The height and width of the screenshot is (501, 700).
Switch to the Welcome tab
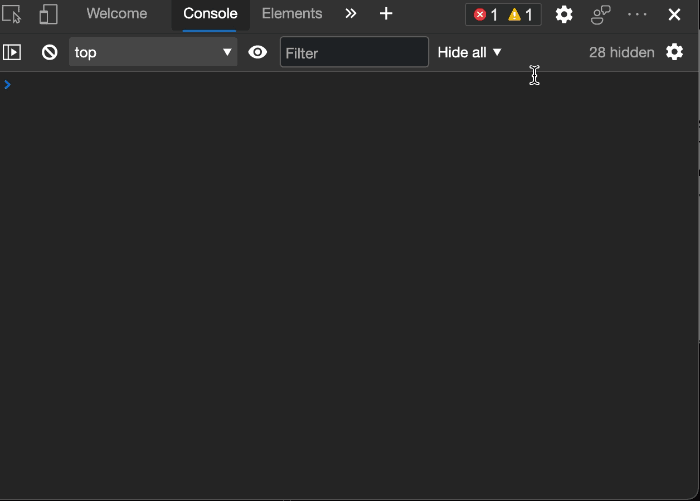pyautogui.click(x=117, y=14)
